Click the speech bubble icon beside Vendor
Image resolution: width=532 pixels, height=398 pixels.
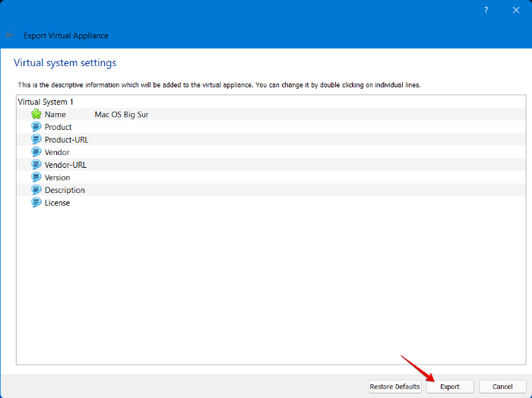click(x=36, y=152)
